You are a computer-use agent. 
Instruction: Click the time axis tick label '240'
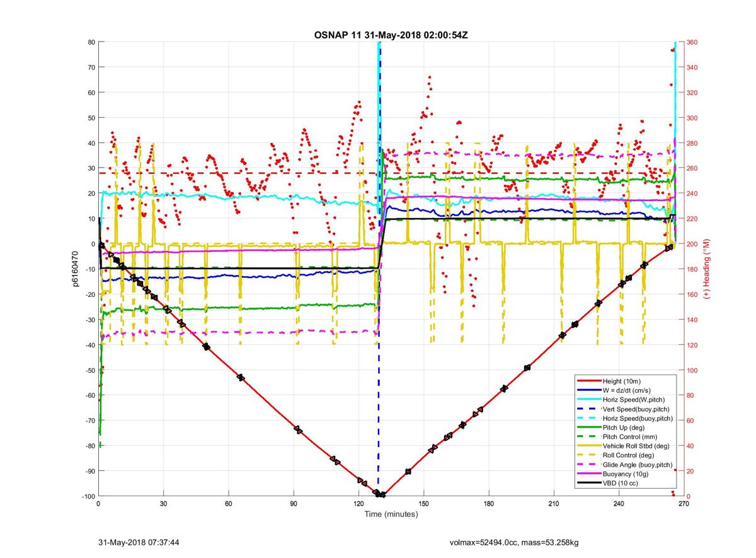[619, 504]
